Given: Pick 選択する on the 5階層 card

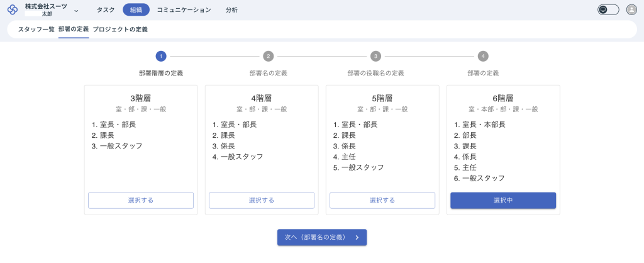Looking at the screenshot, I should pyautogui.click(x=382, y=200).
